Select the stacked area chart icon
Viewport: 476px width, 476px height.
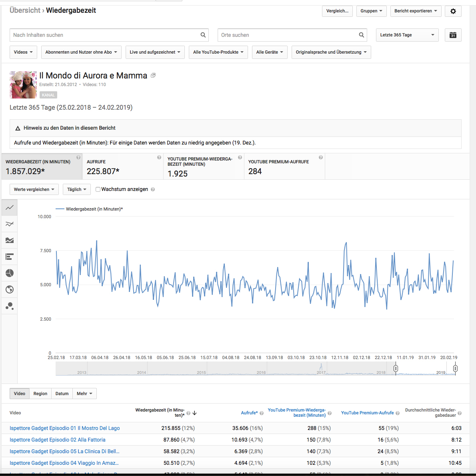[x=10, y=240]
